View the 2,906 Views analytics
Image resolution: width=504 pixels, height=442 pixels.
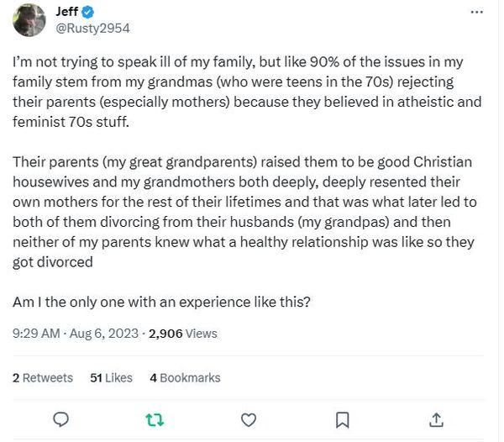click(x=182, y=334)
